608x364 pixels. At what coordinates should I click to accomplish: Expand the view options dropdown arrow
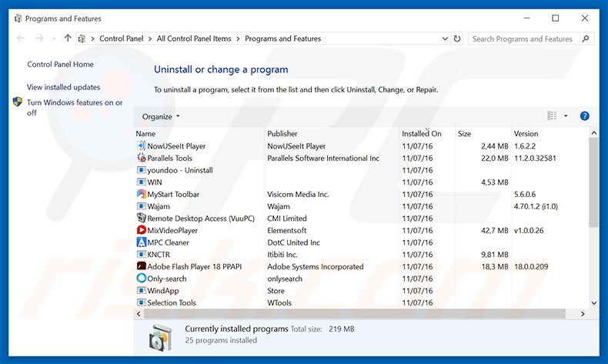[x=566, y=116]
